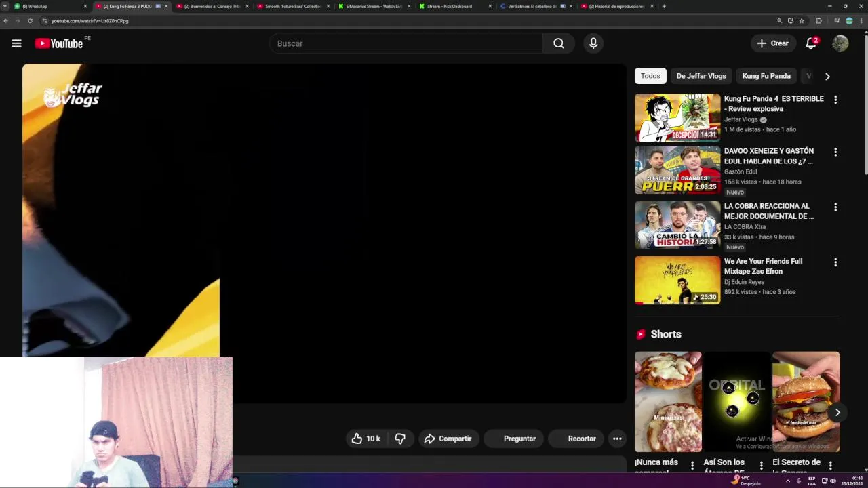Open the tab search dropdown
The image size is (868, 488).
[x=5, y=6]
